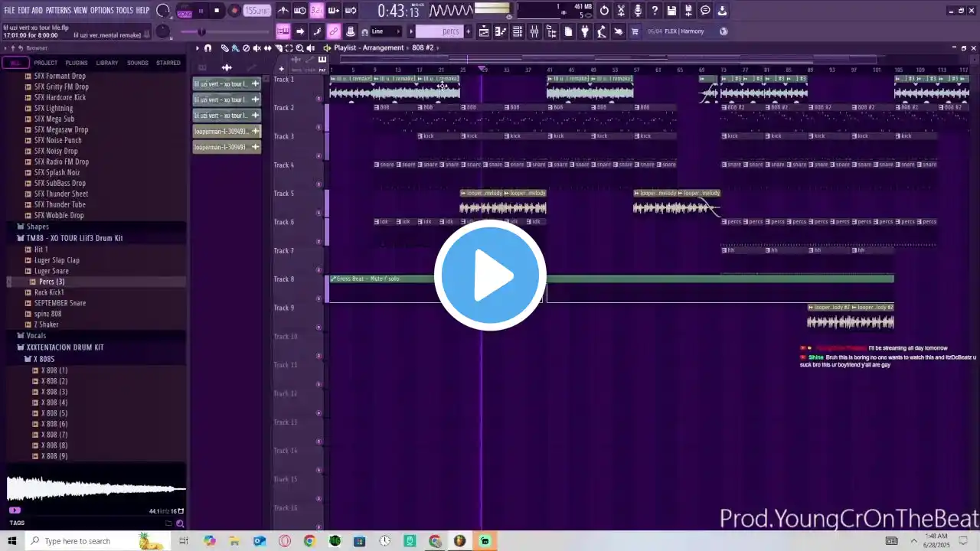
Task: Toggle the 3-2-1 countdown before recording
Action: [317, 11]
